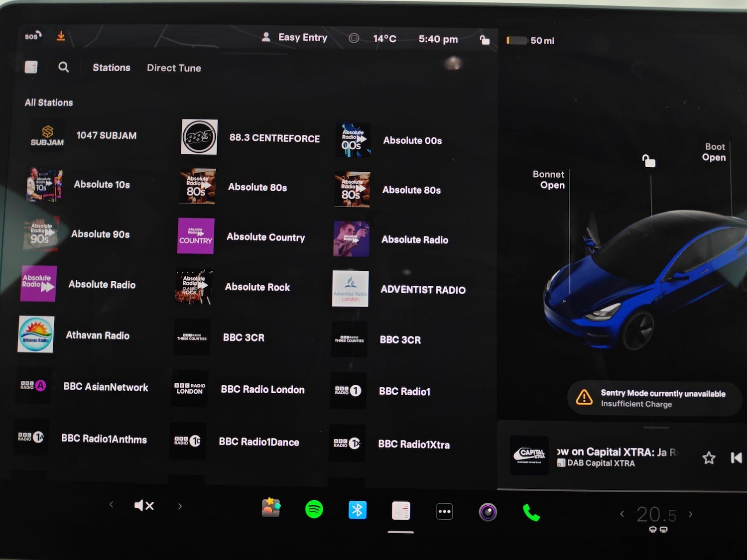Open the phone app icon

[531, 512]
